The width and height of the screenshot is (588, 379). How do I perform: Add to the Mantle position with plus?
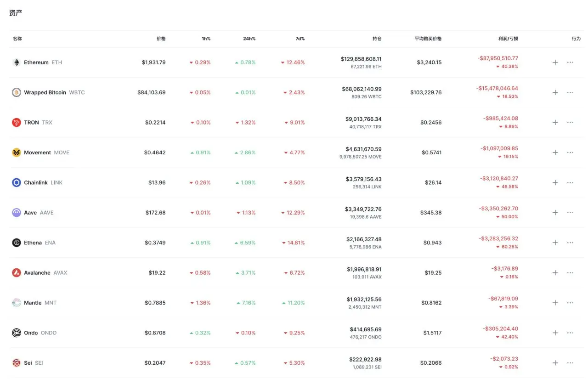[x=555, y=303]
